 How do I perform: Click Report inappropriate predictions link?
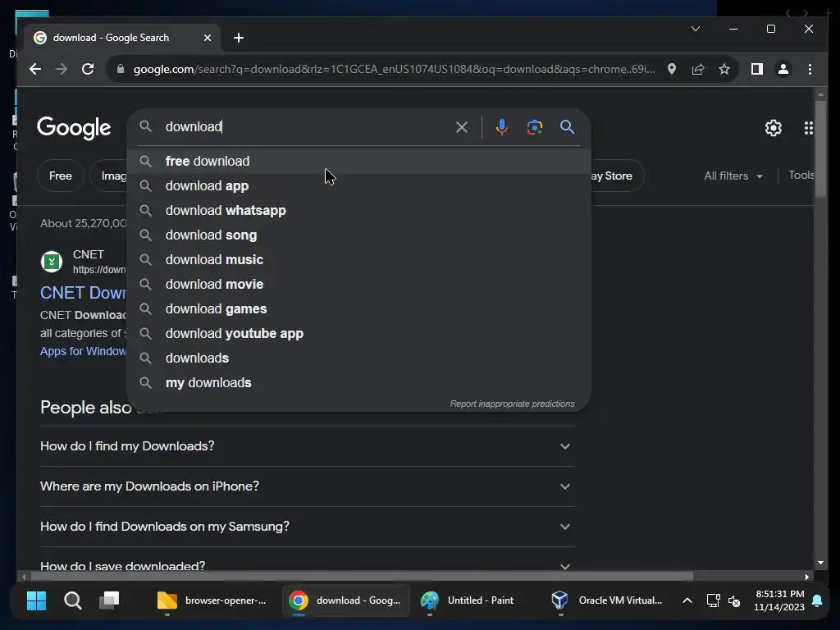[512, 404]
